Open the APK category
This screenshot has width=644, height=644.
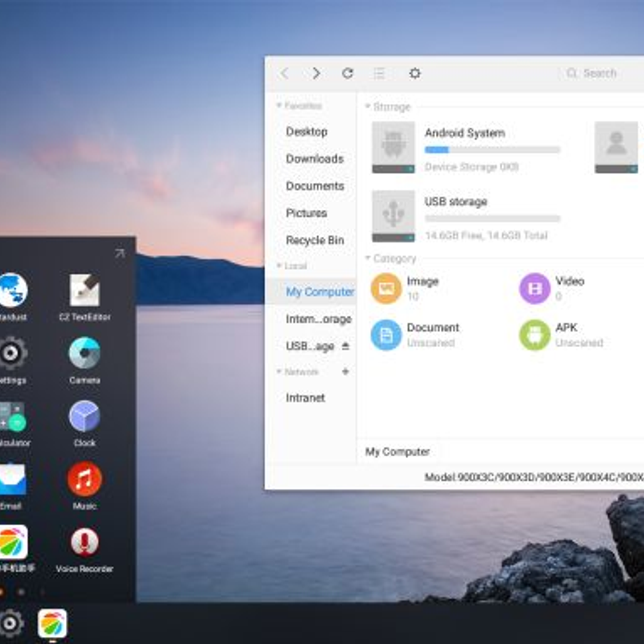(x=535, y=334)
